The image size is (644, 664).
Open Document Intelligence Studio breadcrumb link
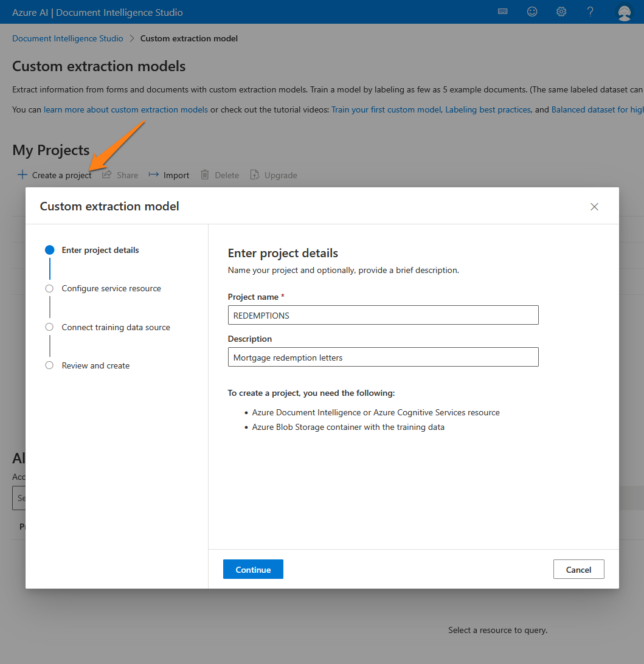tap(68, 38)
